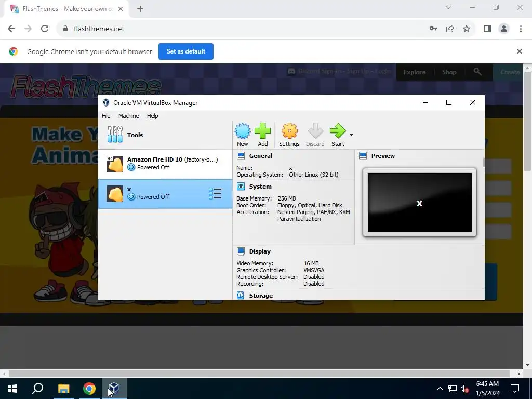
Task: Click FlashThemes search magnifier icon
Action: click(x=477, y=72)
